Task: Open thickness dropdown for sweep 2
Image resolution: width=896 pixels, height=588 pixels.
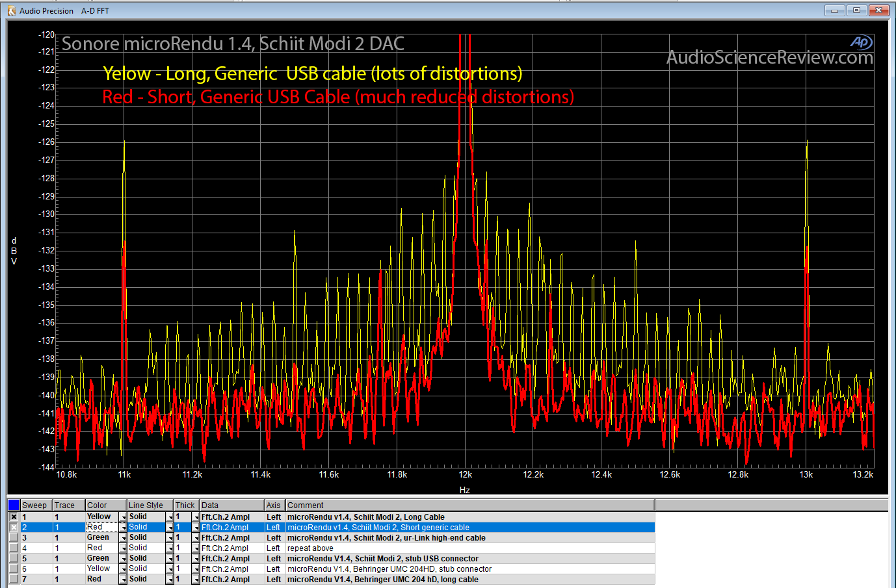Action: [x=196, y=528]
